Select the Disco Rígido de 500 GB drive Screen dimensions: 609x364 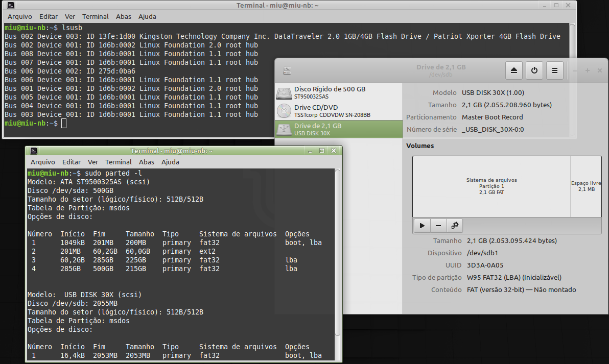click(339, 92)
